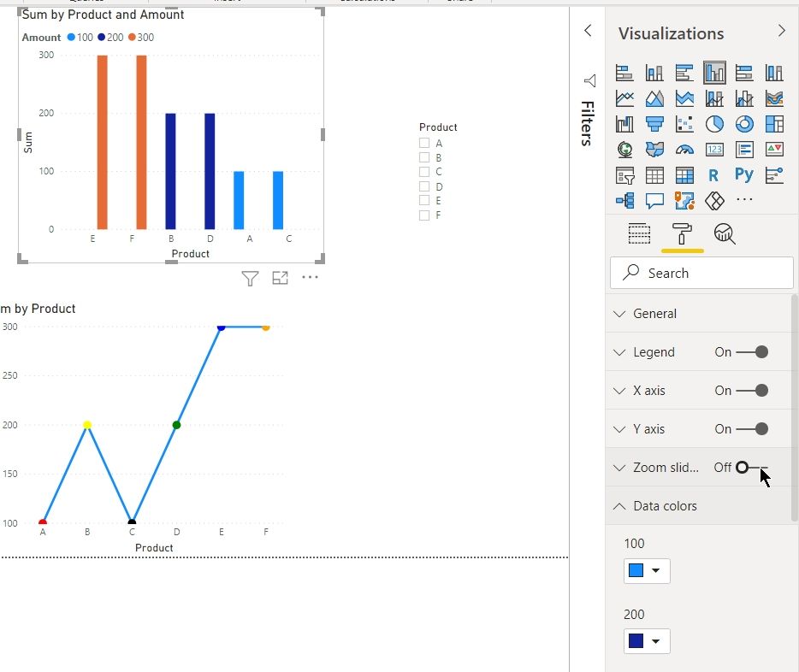Viewport: 799px width, 672px height.
Task: Switch to the Fields tab in Visualizations
Action: pos(639,234)
